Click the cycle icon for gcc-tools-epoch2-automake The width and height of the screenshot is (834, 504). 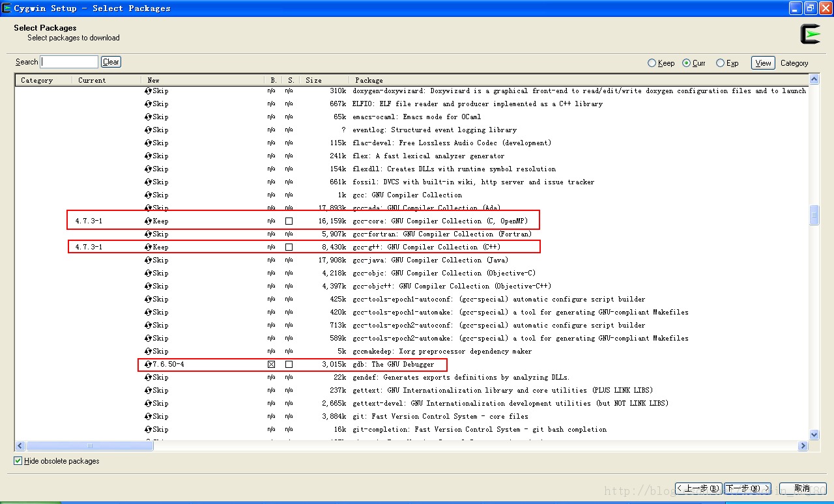(x=149, y=338)
